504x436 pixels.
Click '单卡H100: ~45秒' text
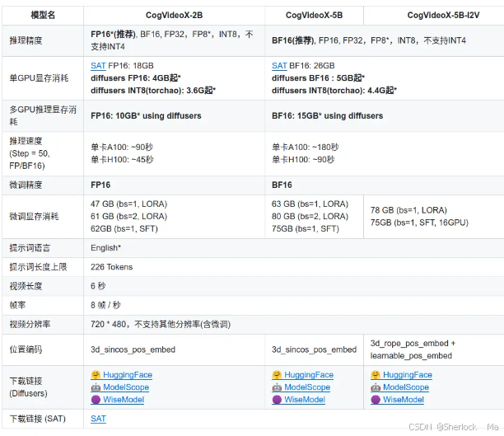coord(122,160)
